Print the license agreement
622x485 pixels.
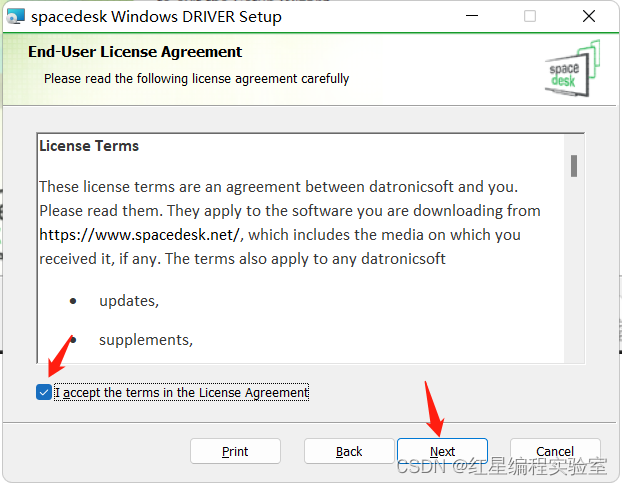coord(235,451)
